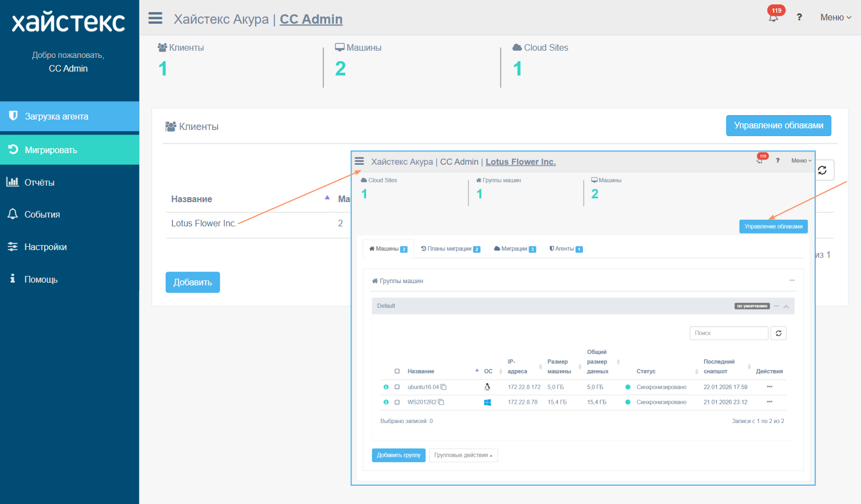This screenshot has width=861, height=504.
Task: Open Отчёты in the sidebar
Action: coord(39,182)
